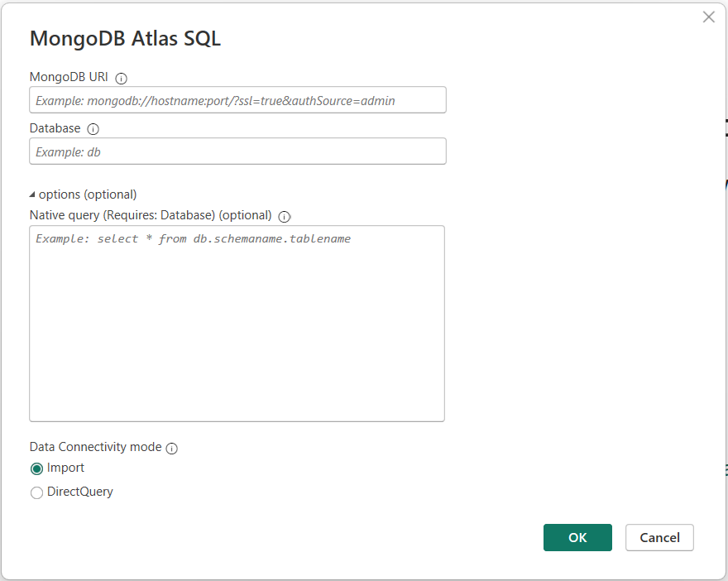728x581 pixels.
Task: Click the OK button
Action: tap(577, 537)
